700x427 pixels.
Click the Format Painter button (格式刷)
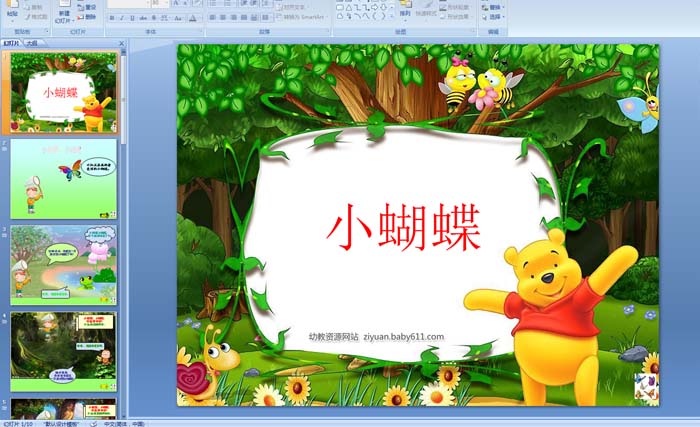(x=36, y=17)
